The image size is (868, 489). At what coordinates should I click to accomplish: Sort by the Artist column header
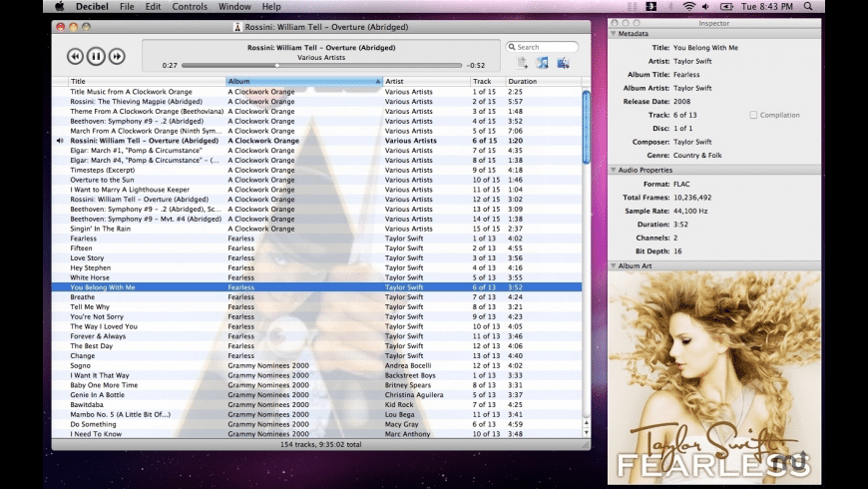pyautogui.click(x=426, y=82)
